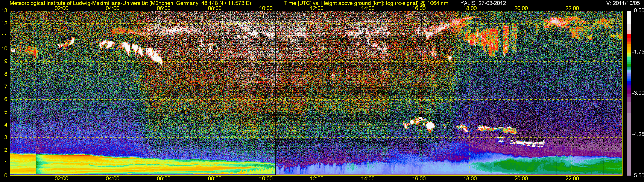Click the '3.' height axis label
The height and width of the screenshot is (182, 644).
6,137
